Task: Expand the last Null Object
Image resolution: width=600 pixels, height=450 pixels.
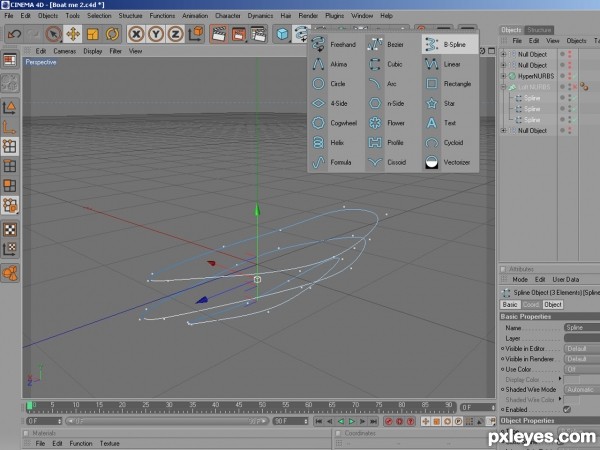Action: pyautogui.click(x=504, y=130)
